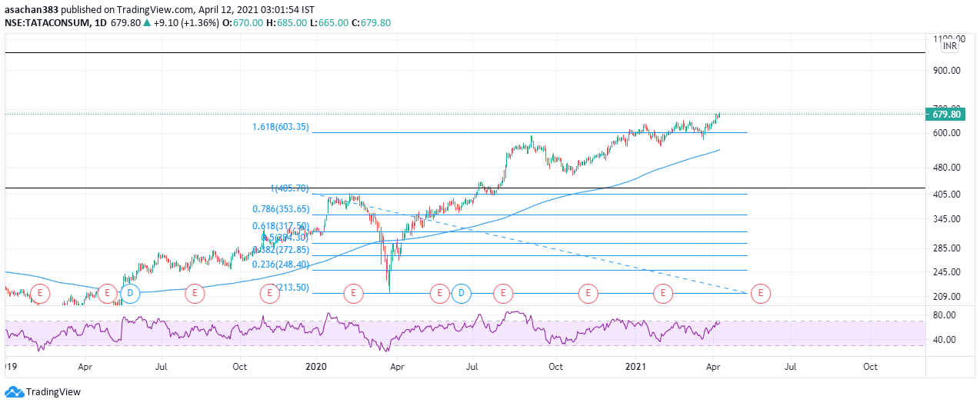
Task: Click the E marker just left of 2019 dividend D
Action: point(108,293)
